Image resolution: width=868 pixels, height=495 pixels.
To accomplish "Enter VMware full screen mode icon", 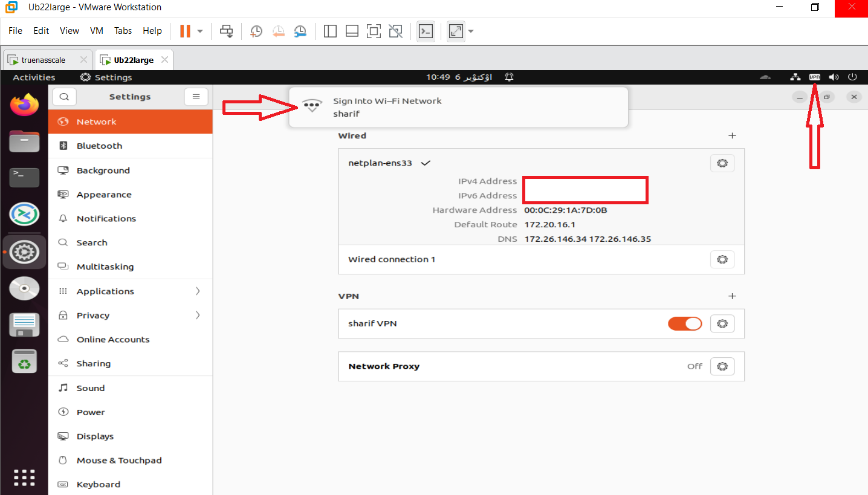I will click(x=374, y=31).
